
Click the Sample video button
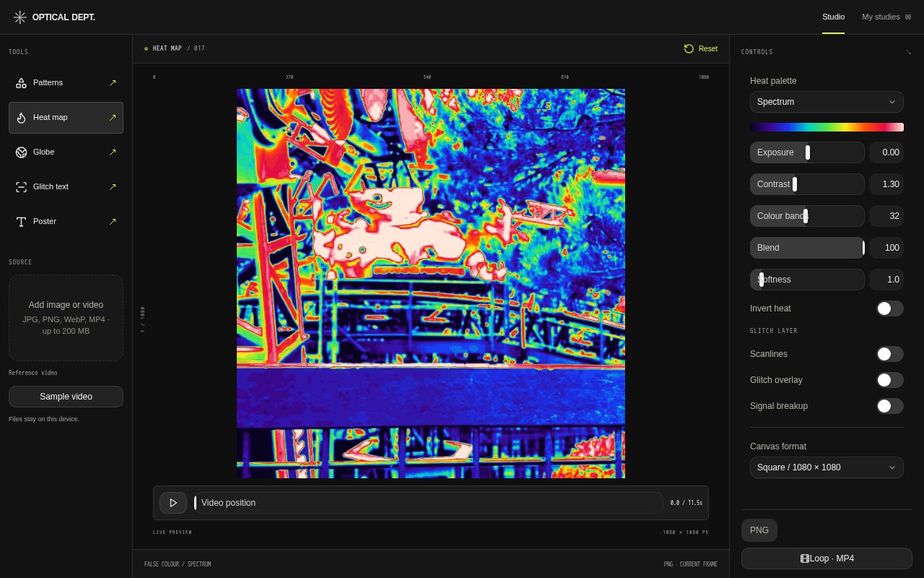(x=66, y=397)
